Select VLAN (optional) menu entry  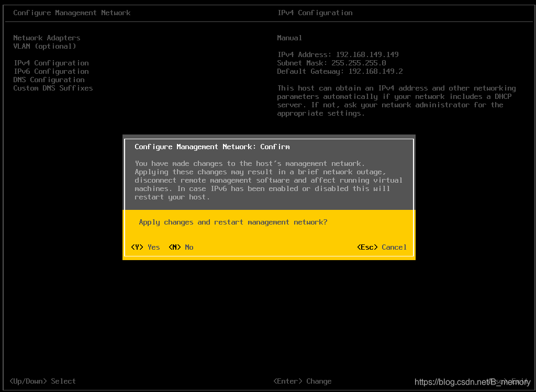tap(45, 46)
